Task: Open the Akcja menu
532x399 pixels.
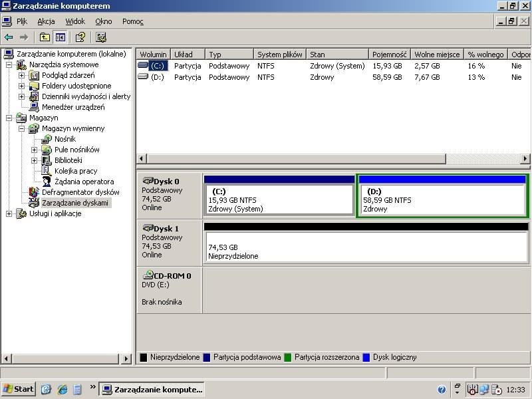Action: pos(46,21)
